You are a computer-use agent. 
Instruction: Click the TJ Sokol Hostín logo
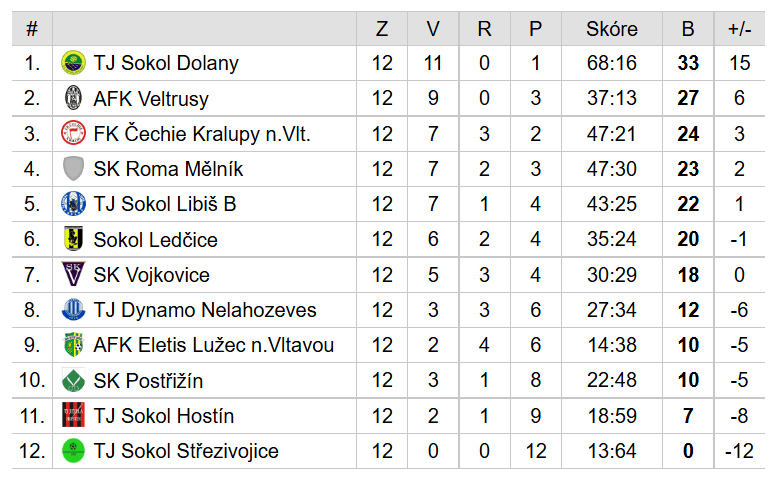[73, 416]
